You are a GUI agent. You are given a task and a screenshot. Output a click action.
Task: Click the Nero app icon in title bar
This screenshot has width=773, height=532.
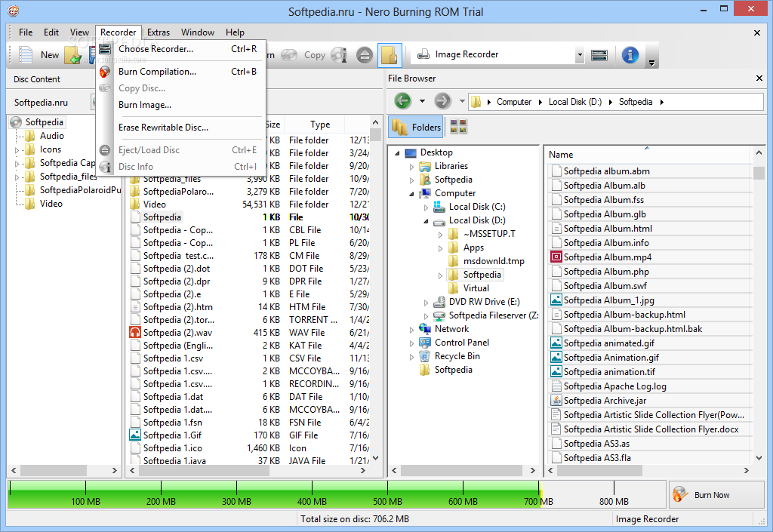coord(14,11)
